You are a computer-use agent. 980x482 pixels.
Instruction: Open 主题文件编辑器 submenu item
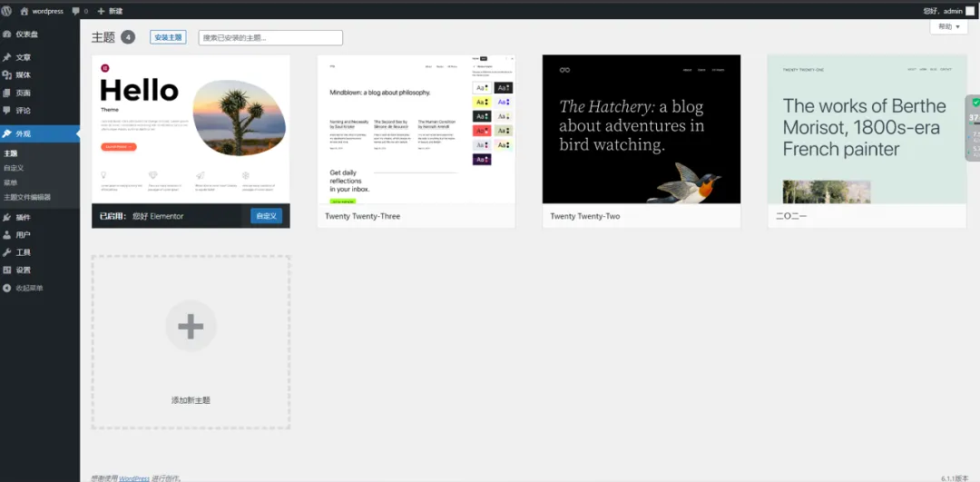(x=27, y=197)
